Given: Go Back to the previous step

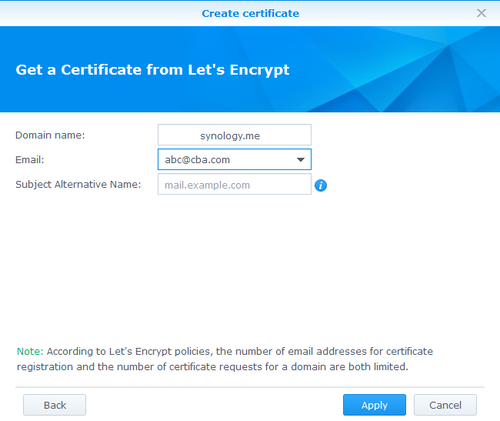Looking at the screenshot, I should click(54, 405).
